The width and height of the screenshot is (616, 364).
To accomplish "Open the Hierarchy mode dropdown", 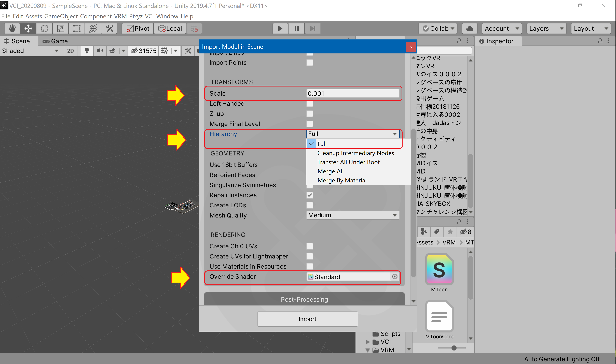I will click(353, 134).
